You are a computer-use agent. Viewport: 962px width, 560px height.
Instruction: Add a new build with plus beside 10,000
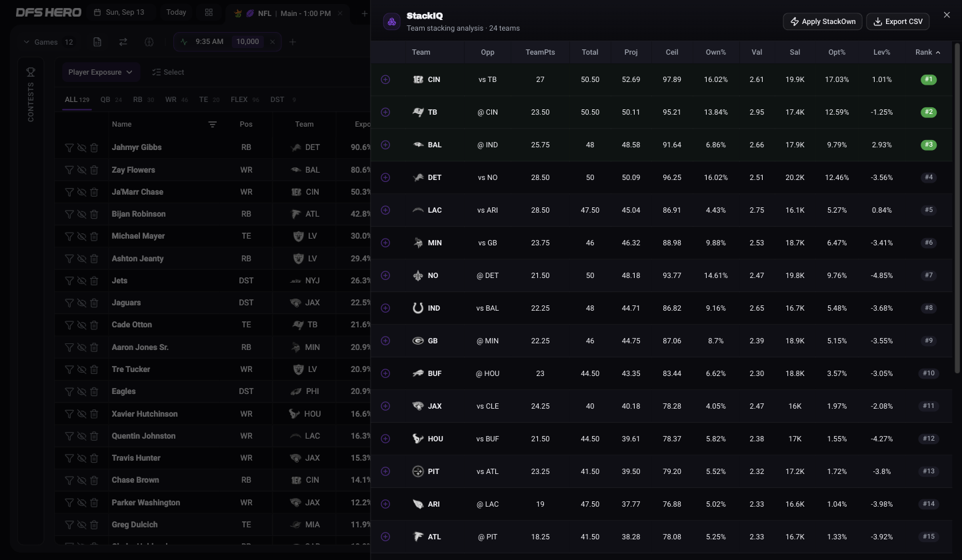[292, 42]
